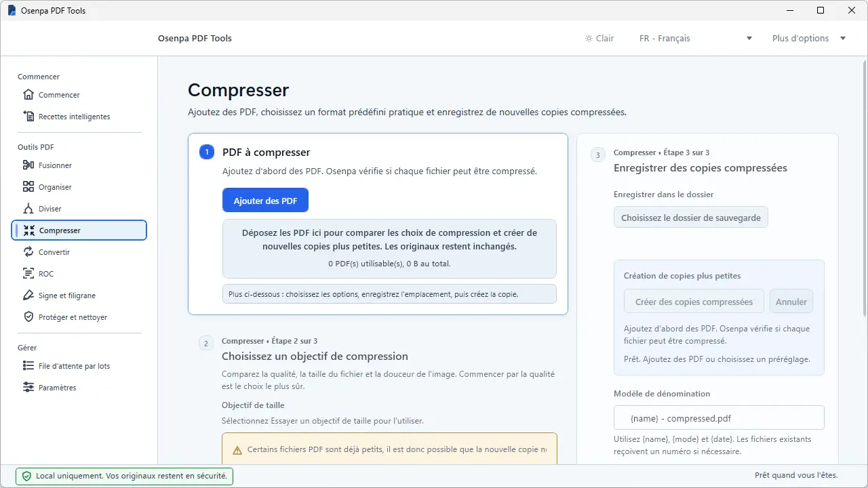Image resolution: width=868 pixels, height=488 pixels.
Task: Click Créer des copies compressées button
Action: (694, 302)
